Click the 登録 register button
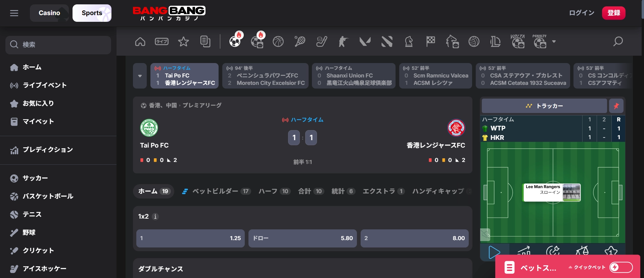The image size is (644, 278). coord(614,13)
